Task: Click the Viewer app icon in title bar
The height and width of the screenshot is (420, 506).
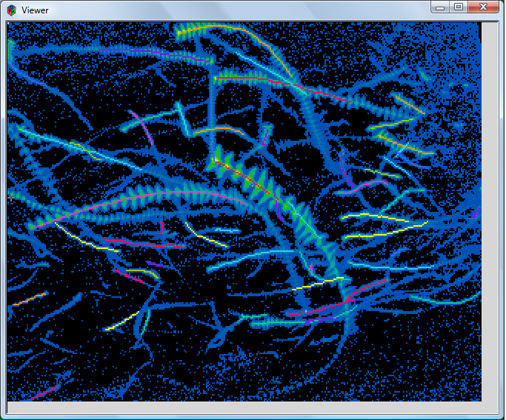Action: click(12, 10)
